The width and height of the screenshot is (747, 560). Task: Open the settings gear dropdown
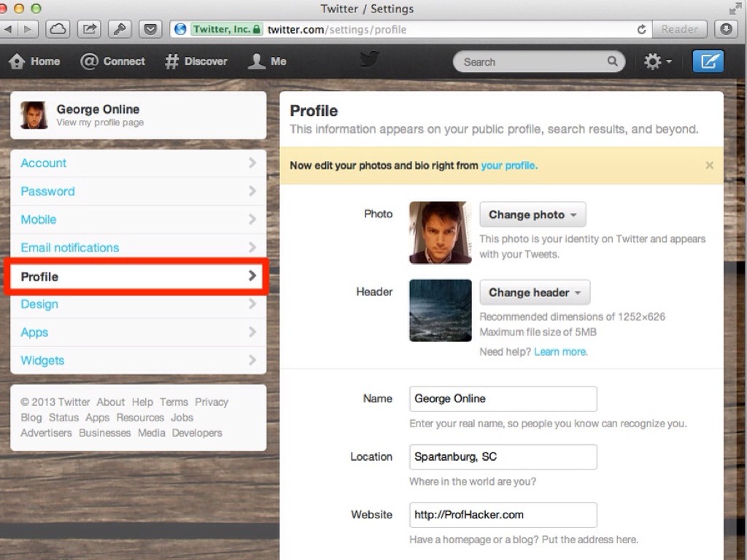[x=657, y=62]
